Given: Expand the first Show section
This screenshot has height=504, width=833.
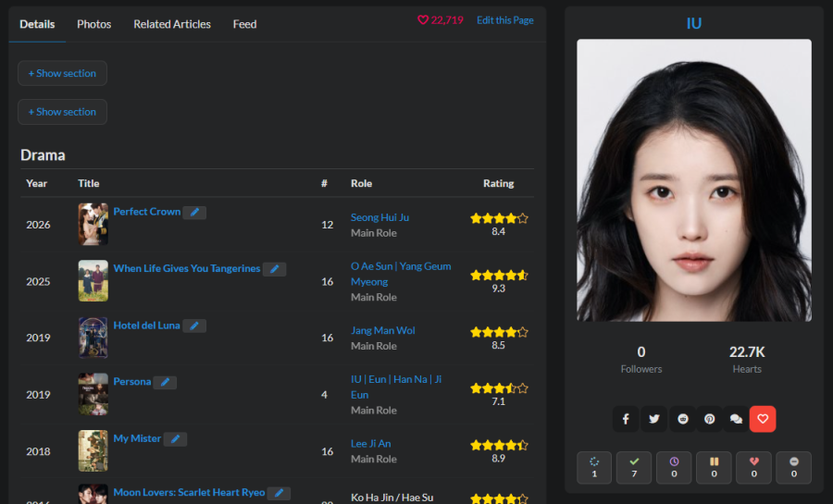Looking at the screenshot, I should click(x=62, y=73).
